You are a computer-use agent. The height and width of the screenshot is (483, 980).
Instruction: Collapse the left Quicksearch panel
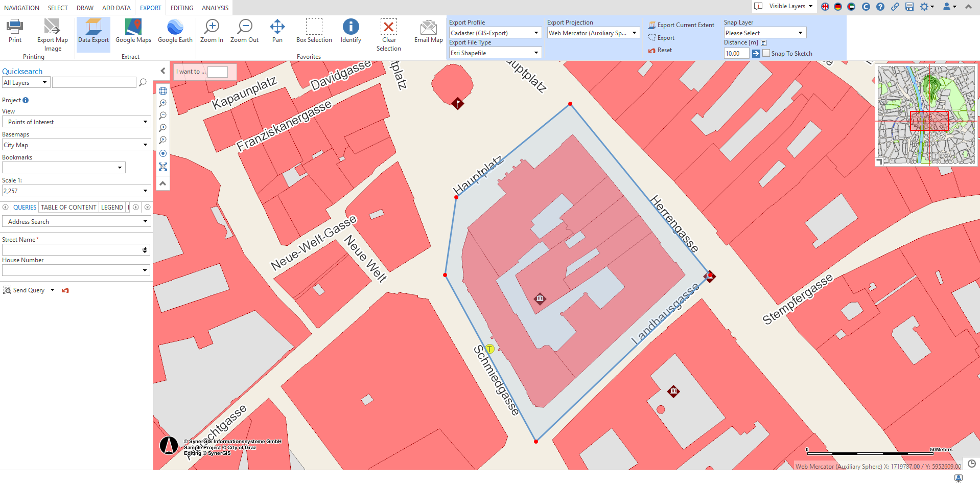pos(162,71)
